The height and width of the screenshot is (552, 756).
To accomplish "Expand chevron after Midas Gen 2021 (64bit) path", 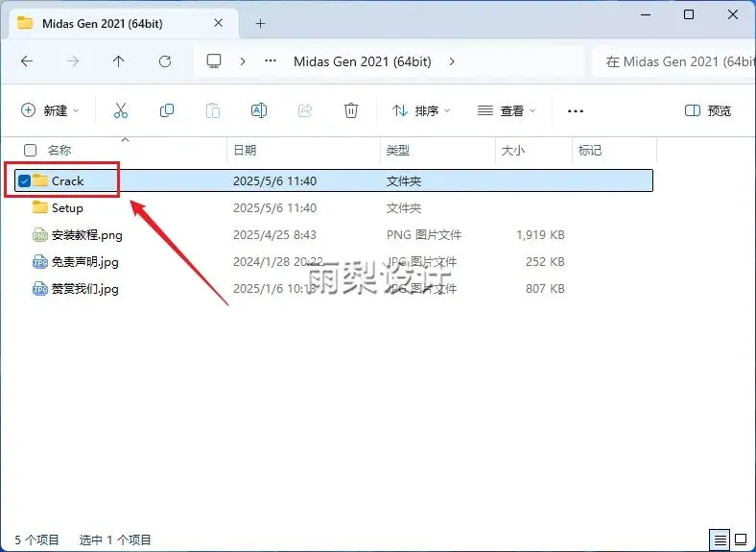I will (x=452, y=61).
